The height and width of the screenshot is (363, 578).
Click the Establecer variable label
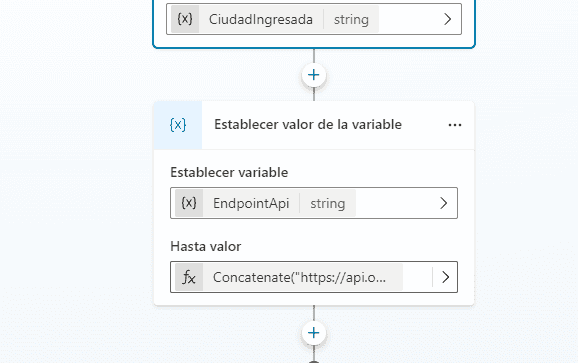229,172
